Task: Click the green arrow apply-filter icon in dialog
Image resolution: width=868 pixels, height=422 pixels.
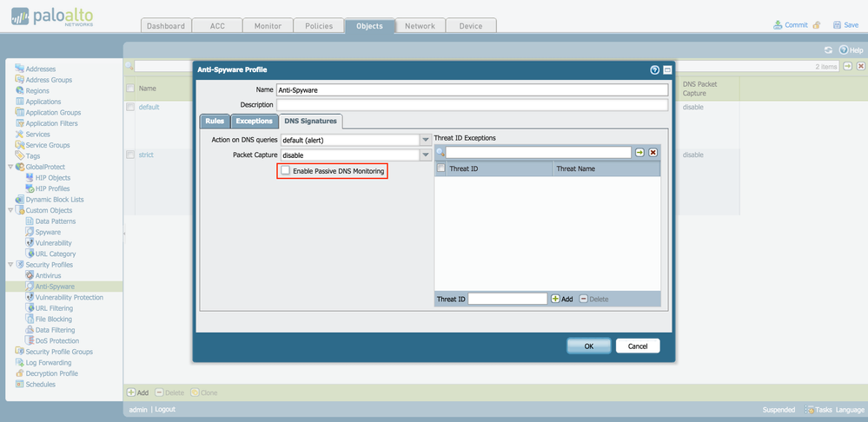Action: pyautogui.click(x=640, y=152)
